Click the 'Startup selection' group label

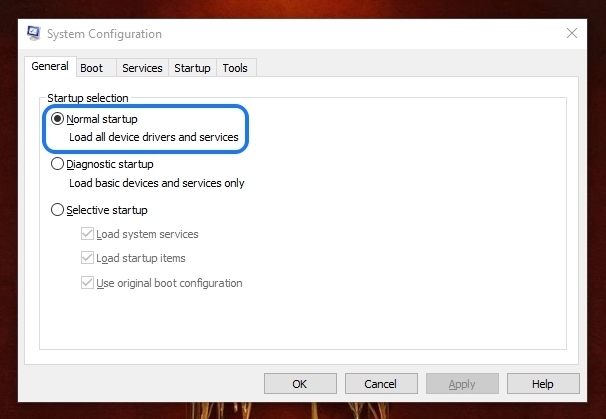88,98
